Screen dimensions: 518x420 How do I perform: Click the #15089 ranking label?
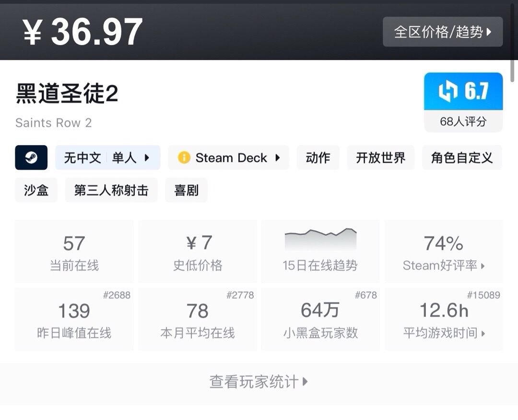pos(483,295)
